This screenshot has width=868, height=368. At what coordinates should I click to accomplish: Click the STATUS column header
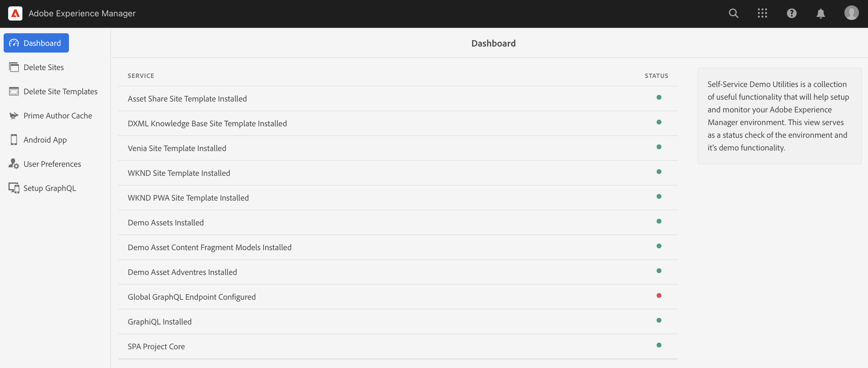click(x=656, y=76)
